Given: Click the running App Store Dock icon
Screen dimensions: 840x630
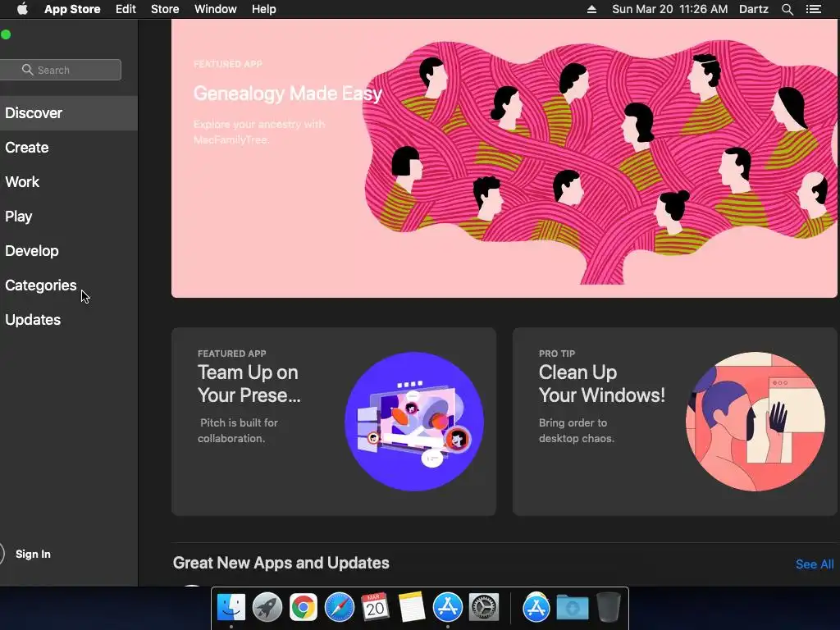Looking at the screenshot, I should pos(447,608).
